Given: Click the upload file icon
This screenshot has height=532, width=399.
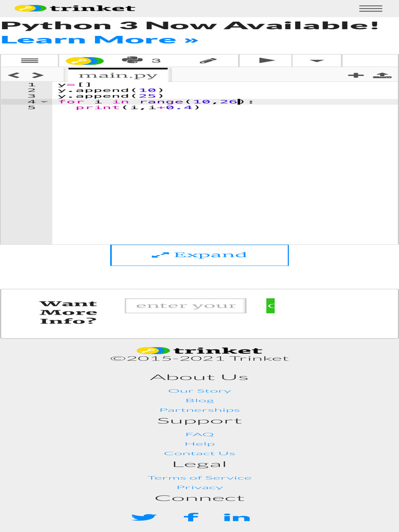Looking at the screenshot, I should pyautogui.click(x=382, y=75).
